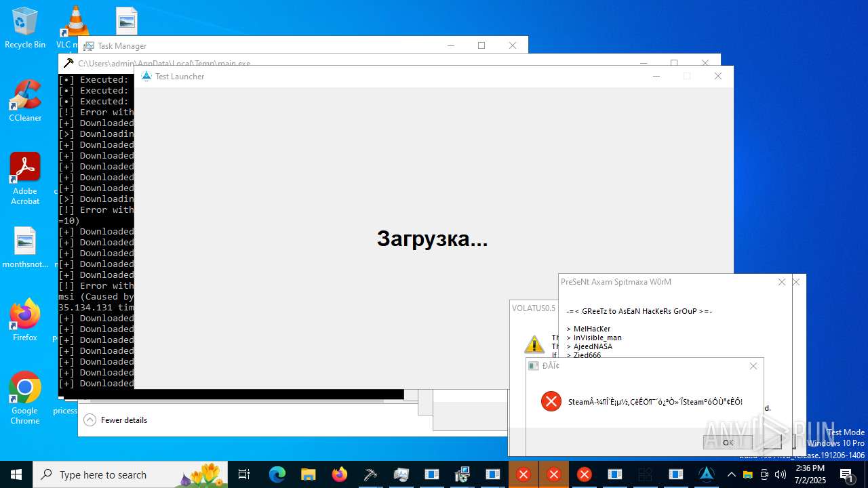Click the VOLATUS0.5 dialog title
Screen dimensions: 868x488
534,308
